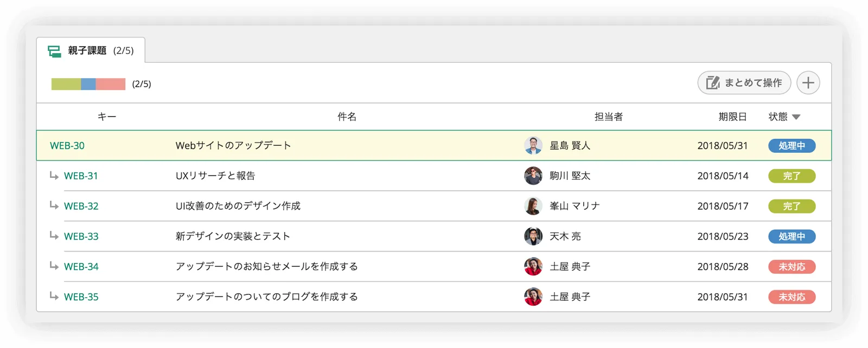Select subject Webサイトのアップデート

pos(233,146)
